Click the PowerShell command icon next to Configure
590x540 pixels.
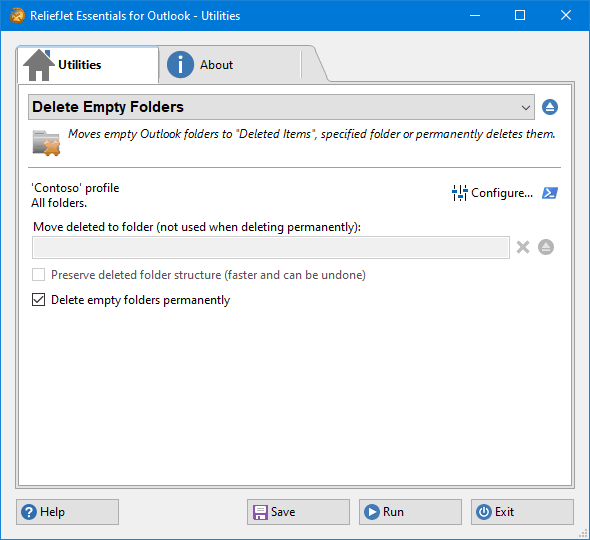[x=549, y=193]
